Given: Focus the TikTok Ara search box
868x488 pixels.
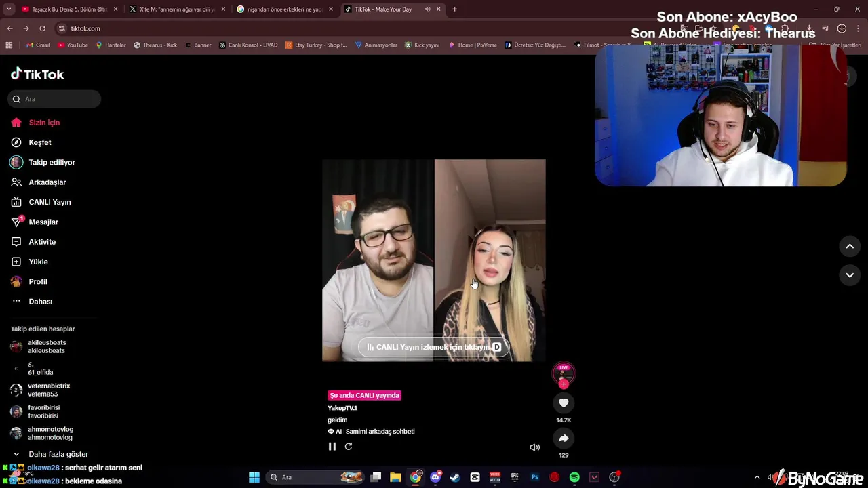Looking at the screenshot, I should pos(54,99).
